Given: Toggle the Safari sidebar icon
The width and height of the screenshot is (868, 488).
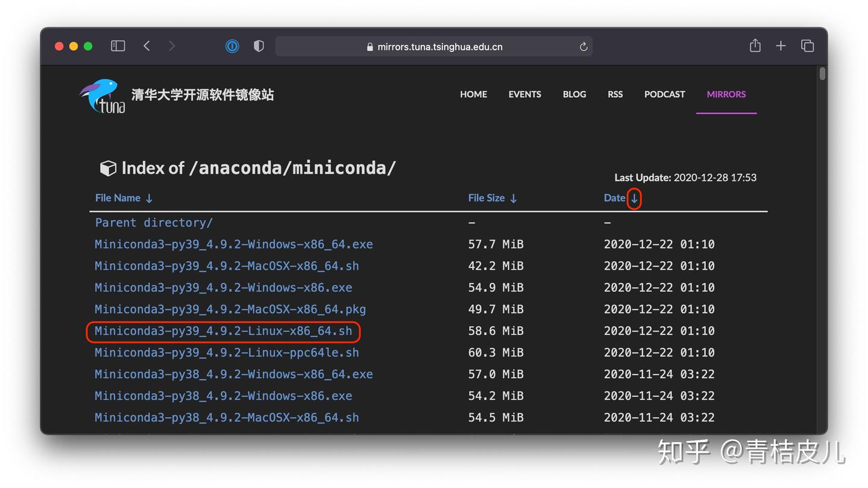Looking at the screenshot, I should click(118, 45).
